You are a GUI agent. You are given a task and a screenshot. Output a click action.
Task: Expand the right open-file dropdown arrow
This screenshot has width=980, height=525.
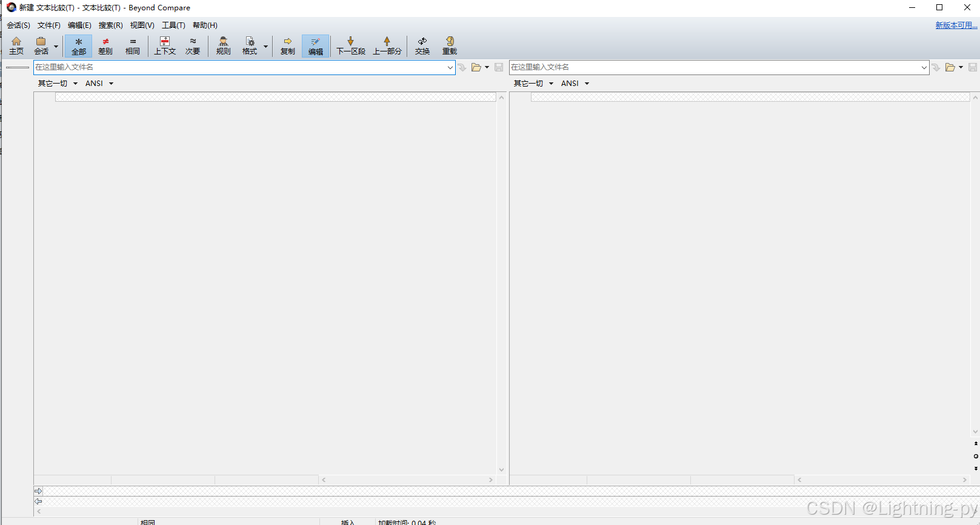coord(961,67)
